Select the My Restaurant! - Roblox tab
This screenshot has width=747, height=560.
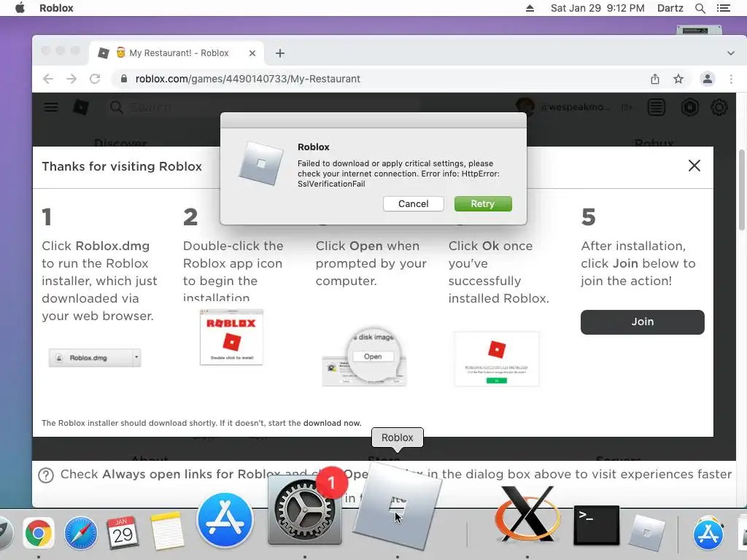[177, 53]
